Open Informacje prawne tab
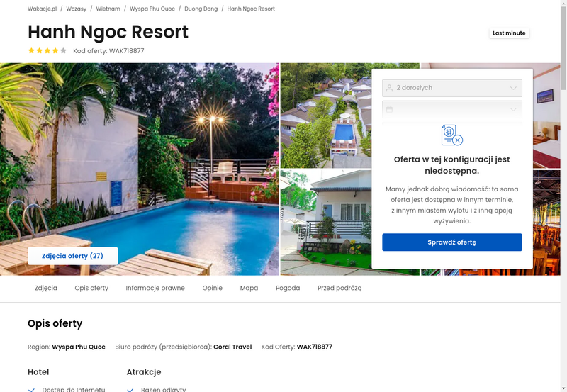The image size is (567, 392). click(x=155, y=288)
